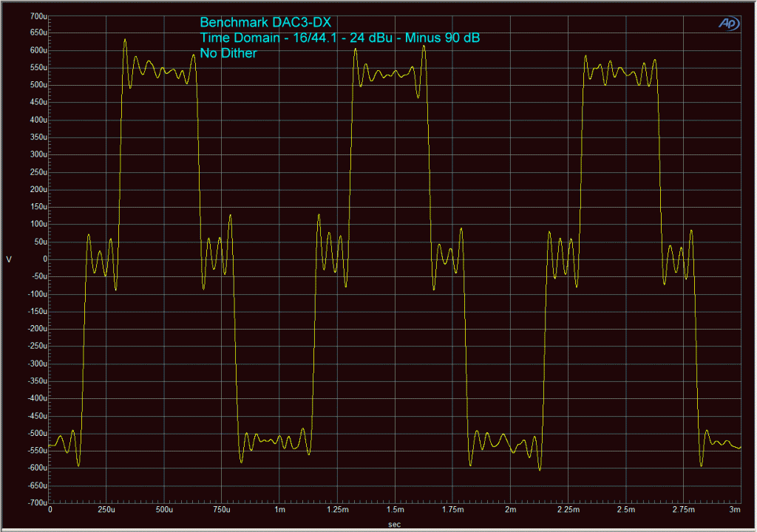Click the "V" y-axis label
Image resolution: width=757 pixels, height=532 pixels.
click(x=8, y=259)
